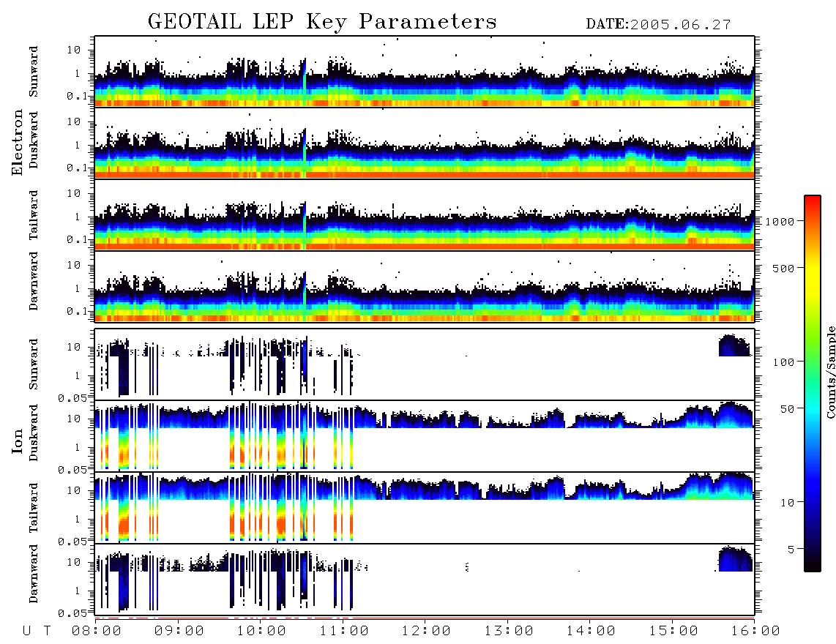Click the Electron Dawnward spectrogram panel

425,286
